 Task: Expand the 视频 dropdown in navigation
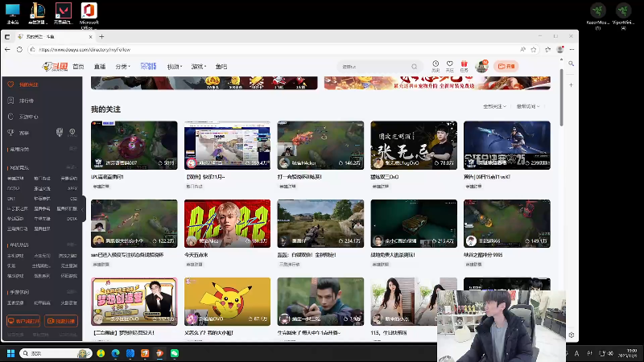174,67
